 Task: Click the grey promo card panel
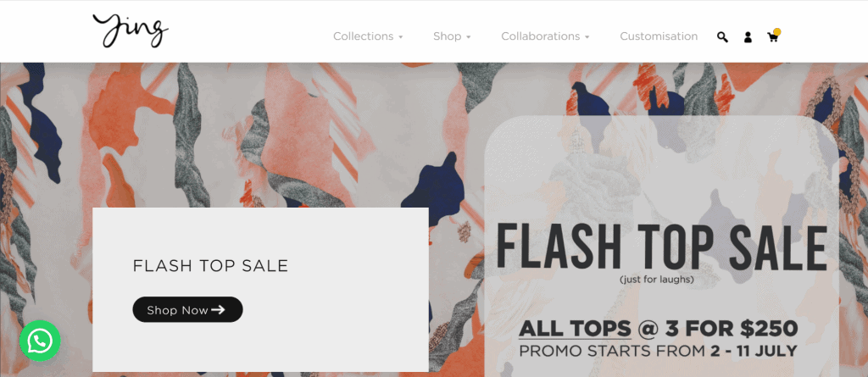[x=260, y=290]
